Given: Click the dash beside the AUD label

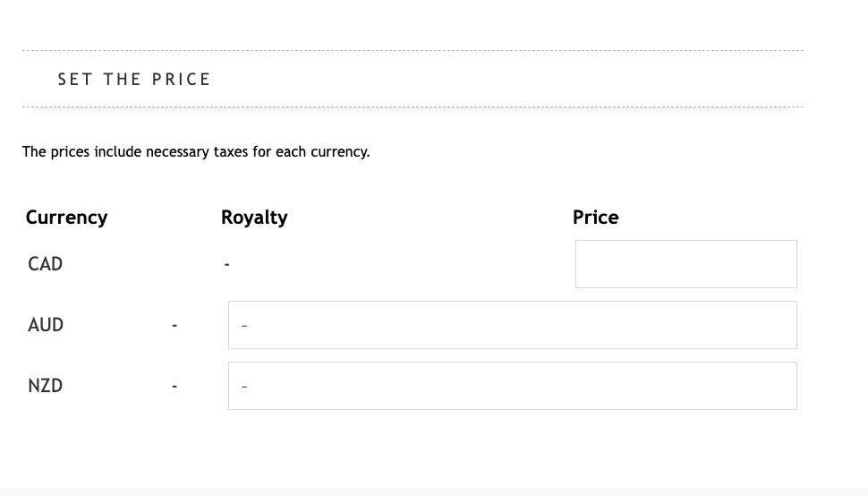Looking at the screenshot, I should [x=174, y=326].
